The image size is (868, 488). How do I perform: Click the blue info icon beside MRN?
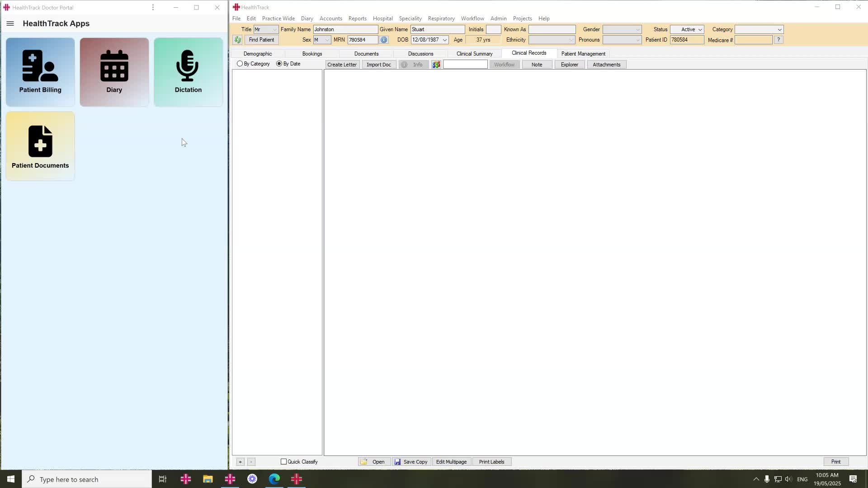pyautogui.click(x=384, y=40)
